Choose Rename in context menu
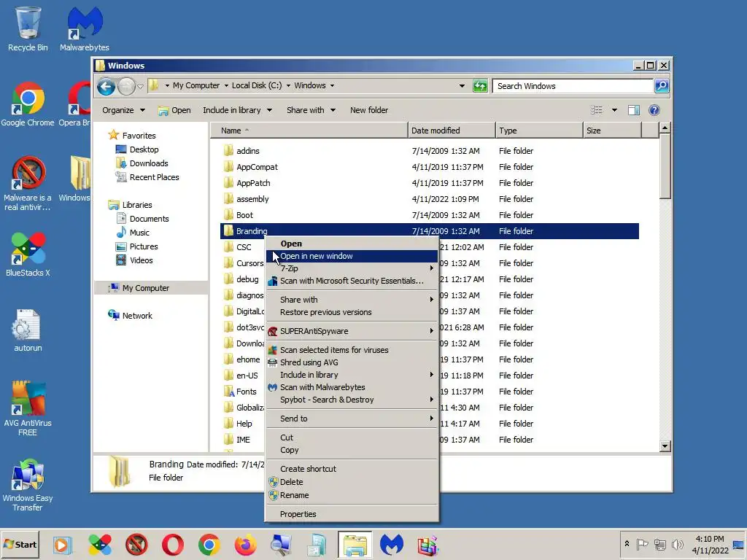 tap(352, 495)
